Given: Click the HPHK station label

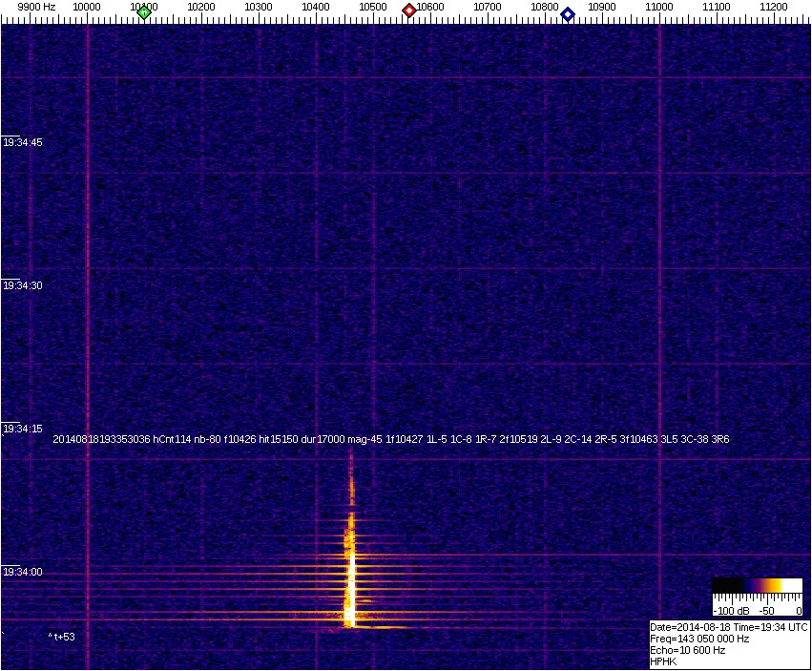Looking at the screenshot, I should tap(663, 661).
